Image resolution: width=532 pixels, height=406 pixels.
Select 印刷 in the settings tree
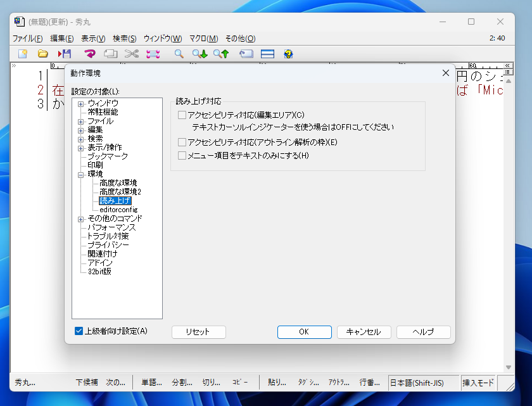pyautogui.click(x=95, y=165)
